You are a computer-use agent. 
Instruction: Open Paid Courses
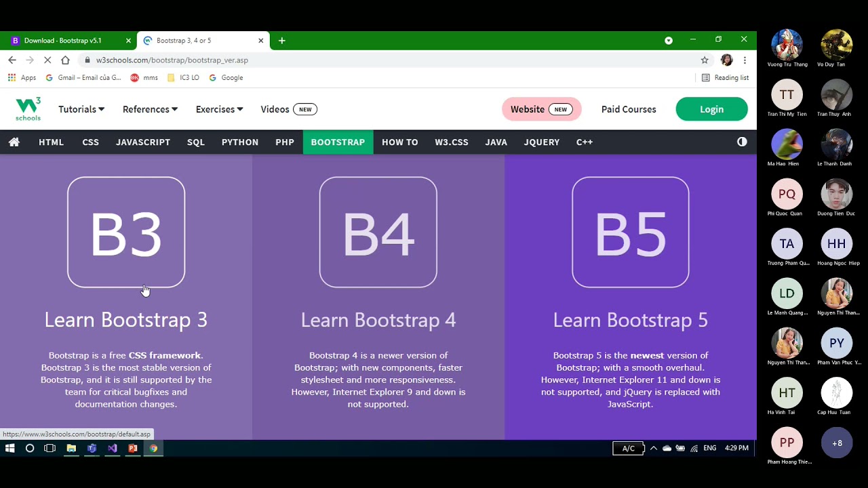click(x=629, y=109)
